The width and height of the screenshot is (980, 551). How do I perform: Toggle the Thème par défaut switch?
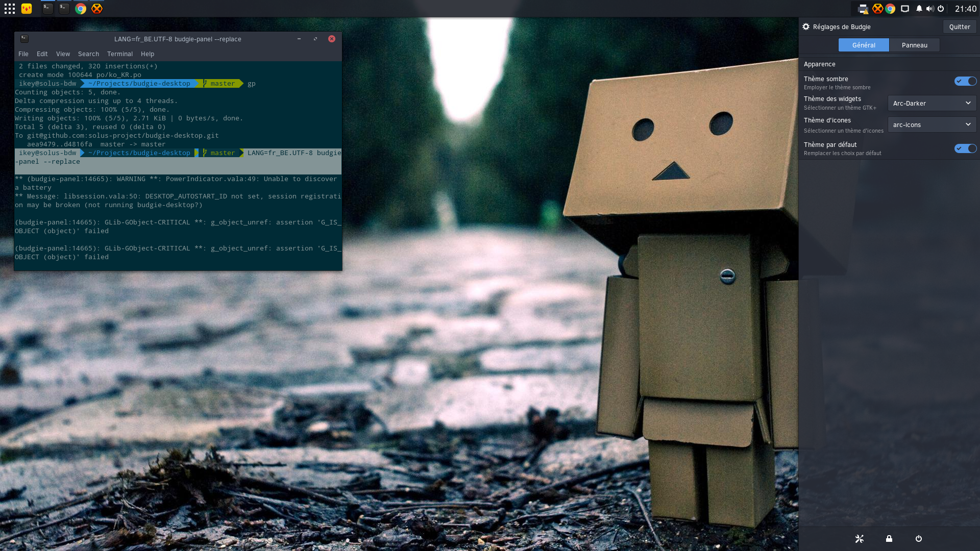tap(965, 148)
